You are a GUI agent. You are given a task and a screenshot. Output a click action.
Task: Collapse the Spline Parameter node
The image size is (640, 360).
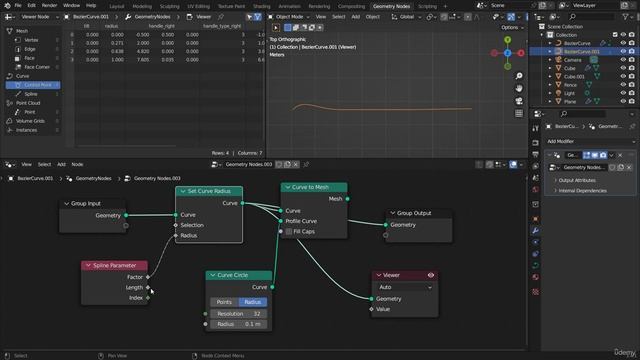(88, 265)
